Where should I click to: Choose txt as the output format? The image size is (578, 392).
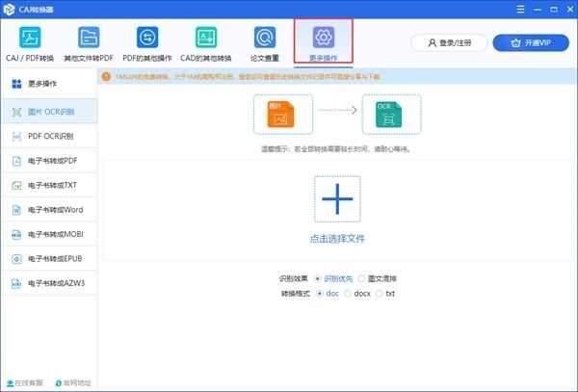click(381, 293)
